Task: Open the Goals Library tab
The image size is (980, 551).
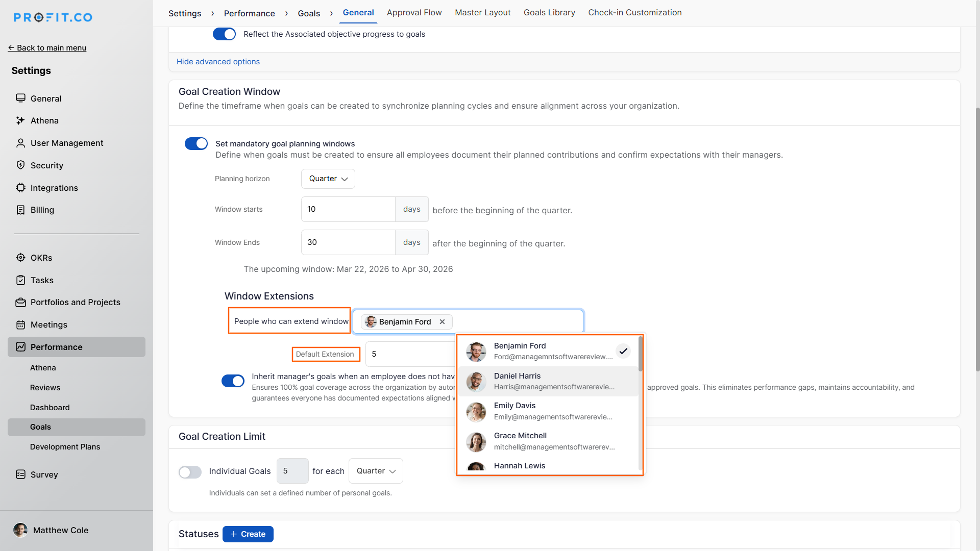Action: tap(549, 13)
